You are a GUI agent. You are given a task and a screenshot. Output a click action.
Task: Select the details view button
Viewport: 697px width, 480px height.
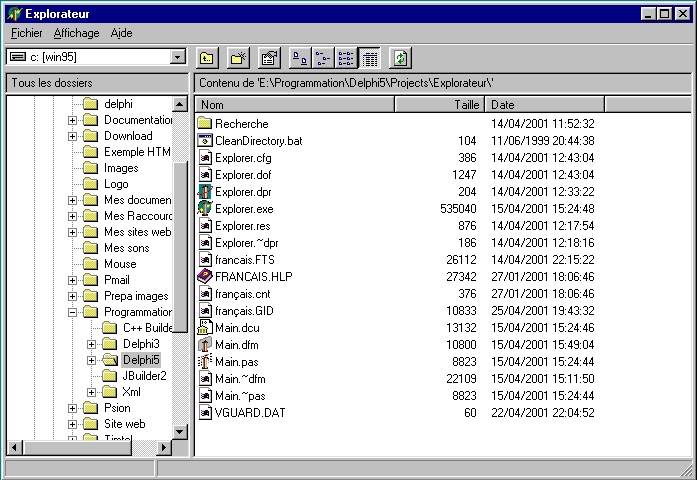tap(369, 58)
